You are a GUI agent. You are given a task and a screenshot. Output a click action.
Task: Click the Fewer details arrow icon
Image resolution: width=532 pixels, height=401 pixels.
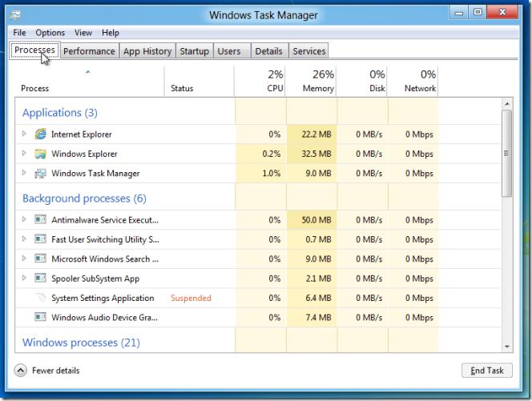(x=20, y=370)
